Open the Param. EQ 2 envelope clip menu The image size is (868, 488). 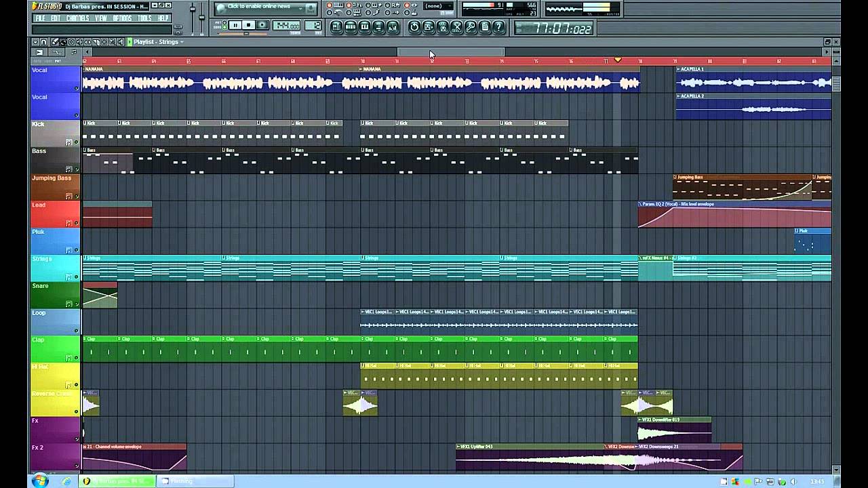click(641, 204)
